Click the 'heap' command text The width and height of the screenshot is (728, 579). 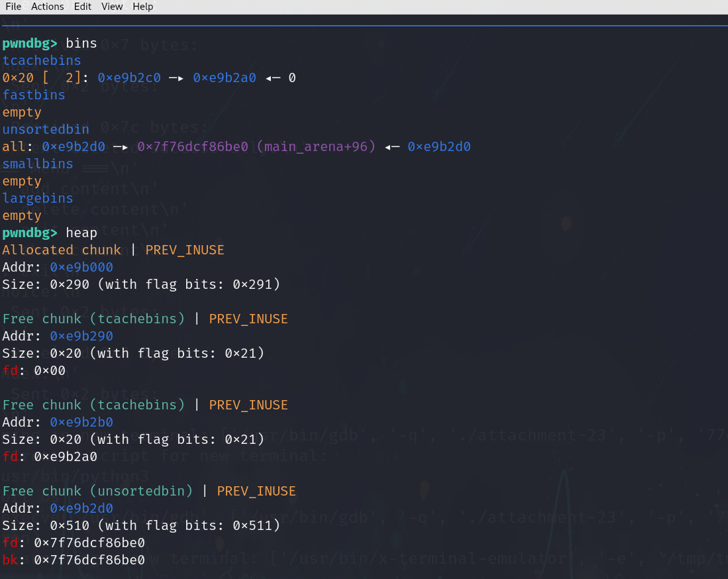tap(81, 233)
